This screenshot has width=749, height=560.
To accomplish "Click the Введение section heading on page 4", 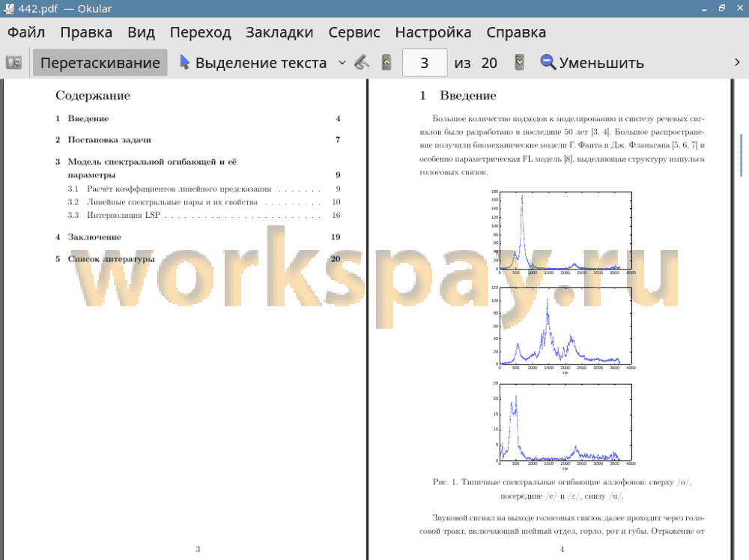I will 458,96.
